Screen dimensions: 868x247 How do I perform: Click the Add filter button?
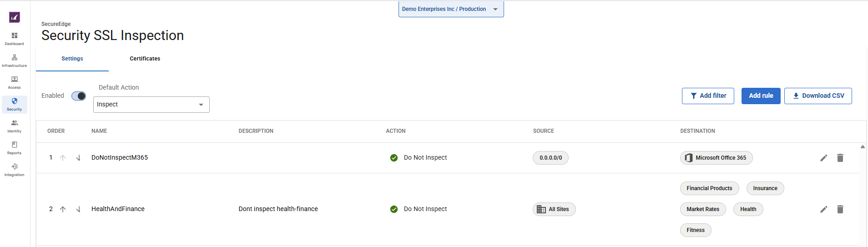[707, 96]
